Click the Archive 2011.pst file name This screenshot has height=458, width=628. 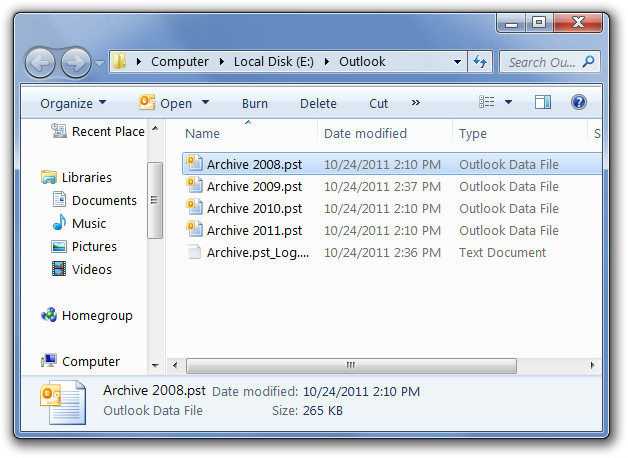click(254, 231)
